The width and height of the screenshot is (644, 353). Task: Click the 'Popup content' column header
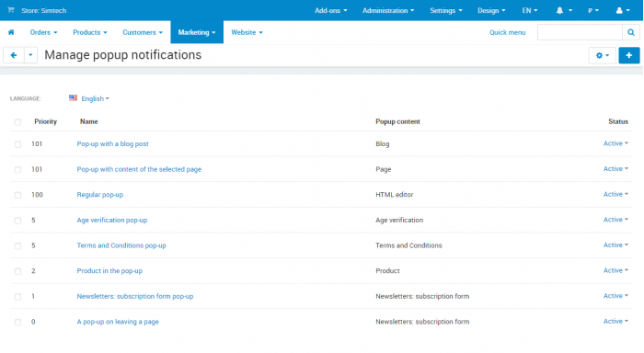pos(397,121)
